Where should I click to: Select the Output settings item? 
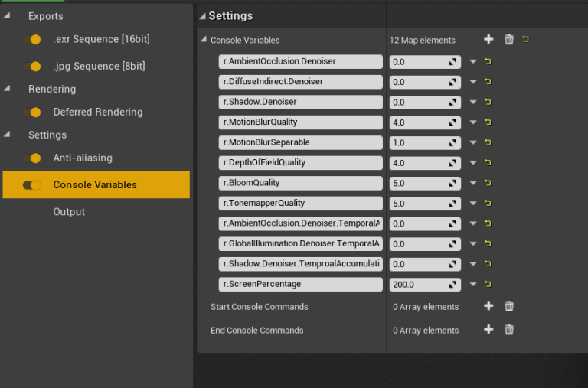click(69, 212)
